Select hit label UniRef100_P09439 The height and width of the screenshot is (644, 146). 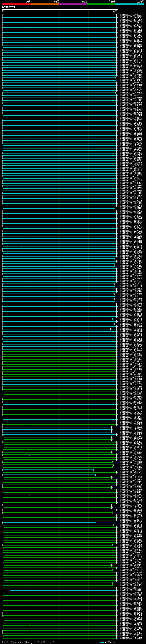click(131, 70)
